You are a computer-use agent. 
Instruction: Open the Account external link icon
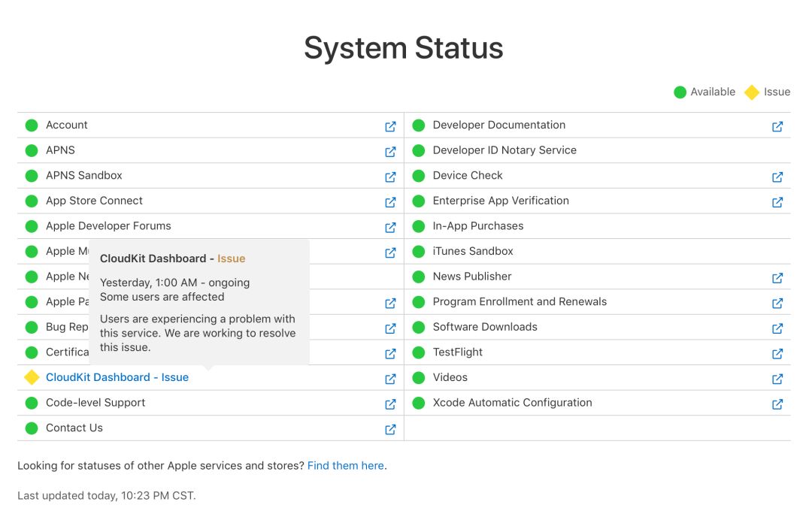(390, 126)
